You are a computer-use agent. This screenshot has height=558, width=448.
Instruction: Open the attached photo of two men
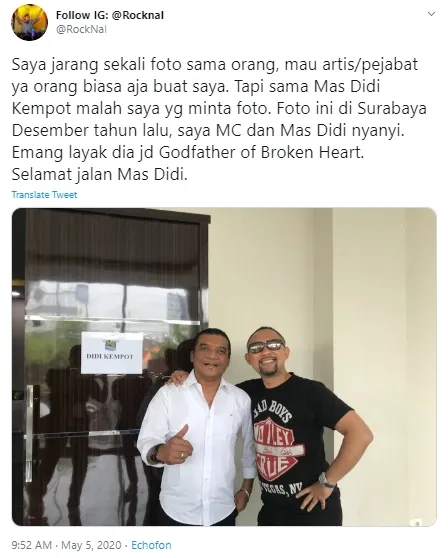pyautogui.click(x=224, y=367)
